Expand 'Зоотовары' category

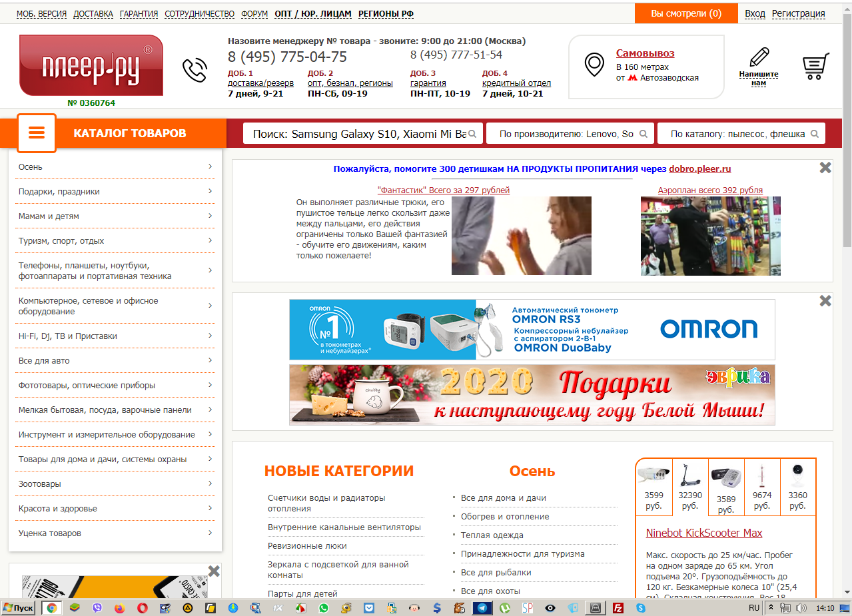coord(116,484)
